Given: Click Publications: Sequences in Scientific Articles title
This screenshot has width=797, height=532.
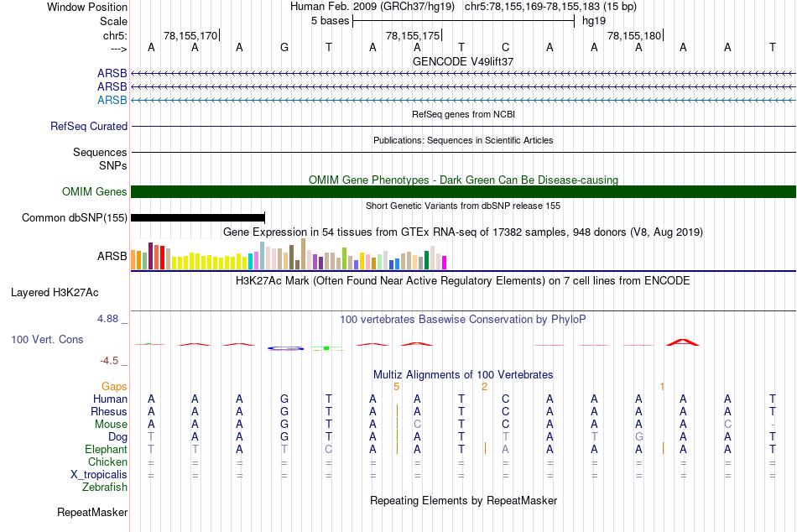Looking at the screenshot, I should pos(463,140).
